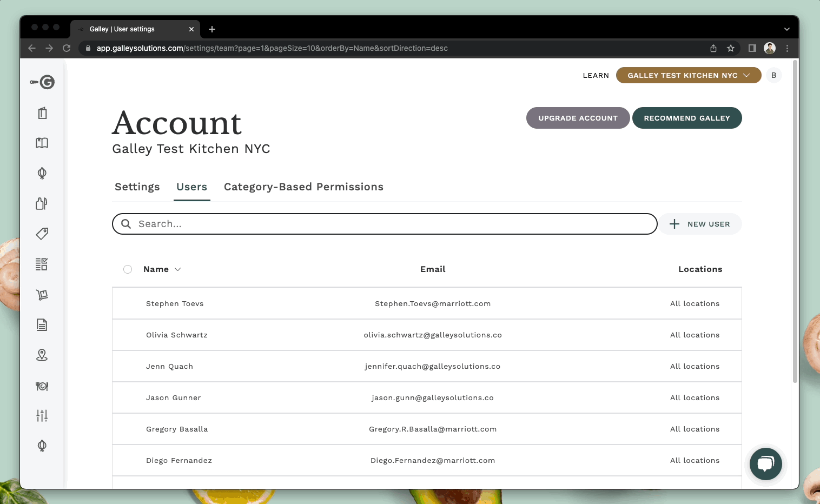Click the browser forward arrow

pyautogui.click(x=49, y=48)
